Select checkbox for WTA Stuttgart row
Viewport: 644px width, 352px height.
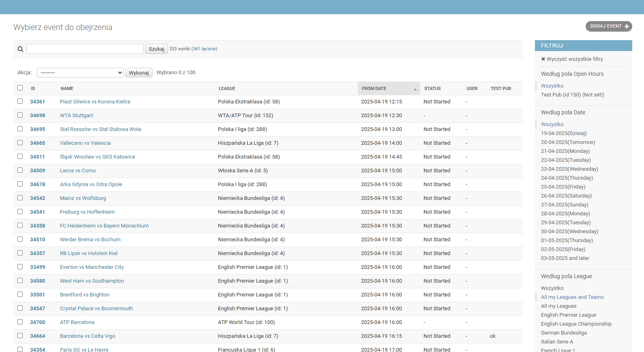click(20, 115)
